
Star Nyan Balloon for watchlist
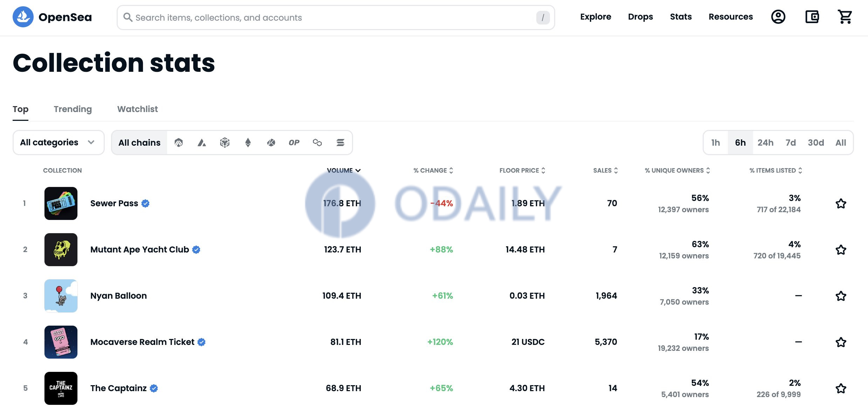click(841, 296)
